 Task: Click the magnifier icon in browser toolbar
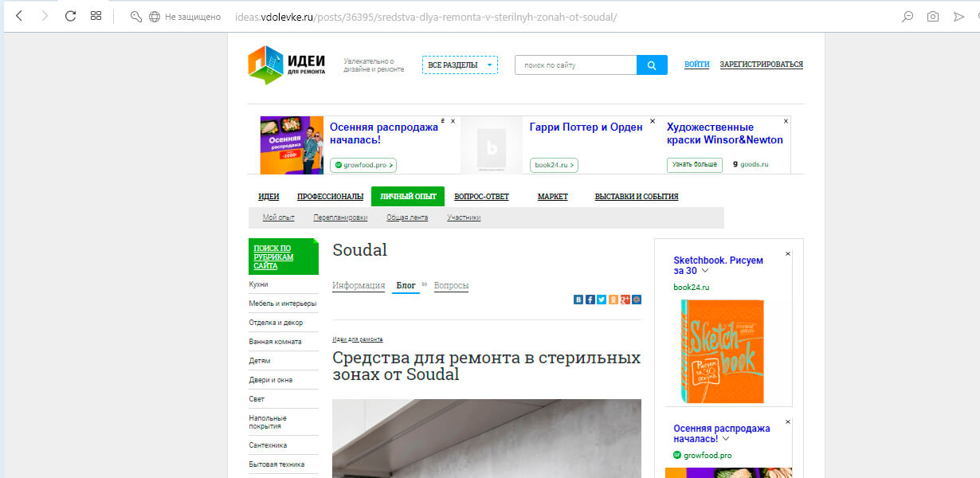point(907,17)
